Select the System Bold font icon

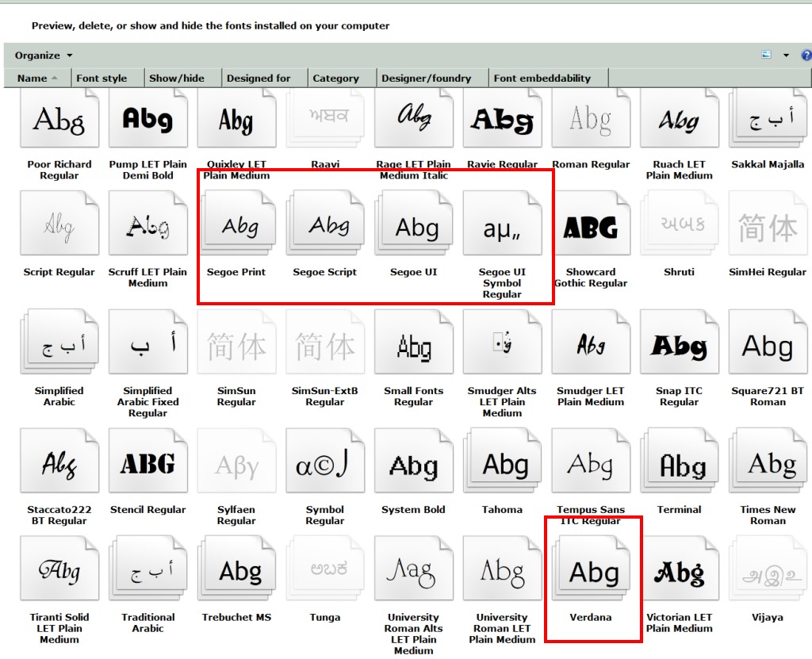[x=414, y=461]
